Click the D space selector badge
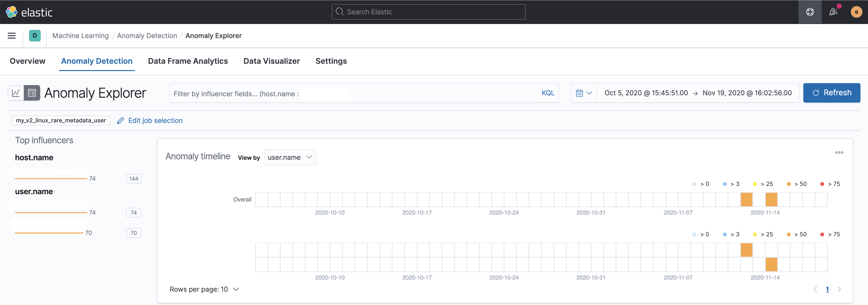Image resolution: width=868 pixels, height=305 pixels. (x=35, y=36)
